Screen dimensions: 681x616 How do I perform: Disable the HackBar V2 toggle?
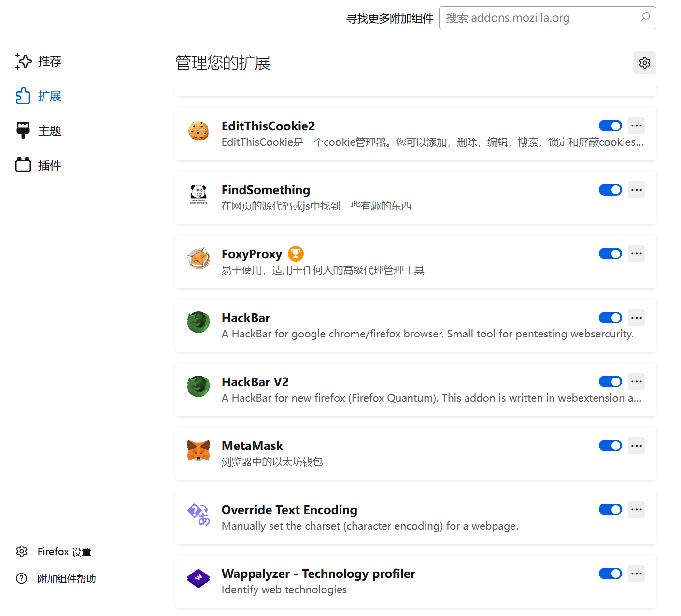pyautogui.click(x=610, y=382)
